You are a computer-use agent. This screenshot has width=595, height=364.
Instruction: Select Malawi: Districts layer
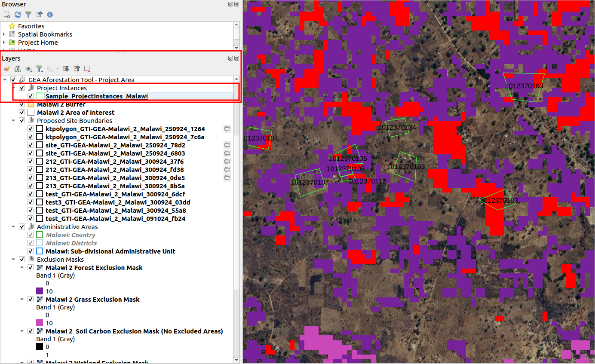click(71, 243)
